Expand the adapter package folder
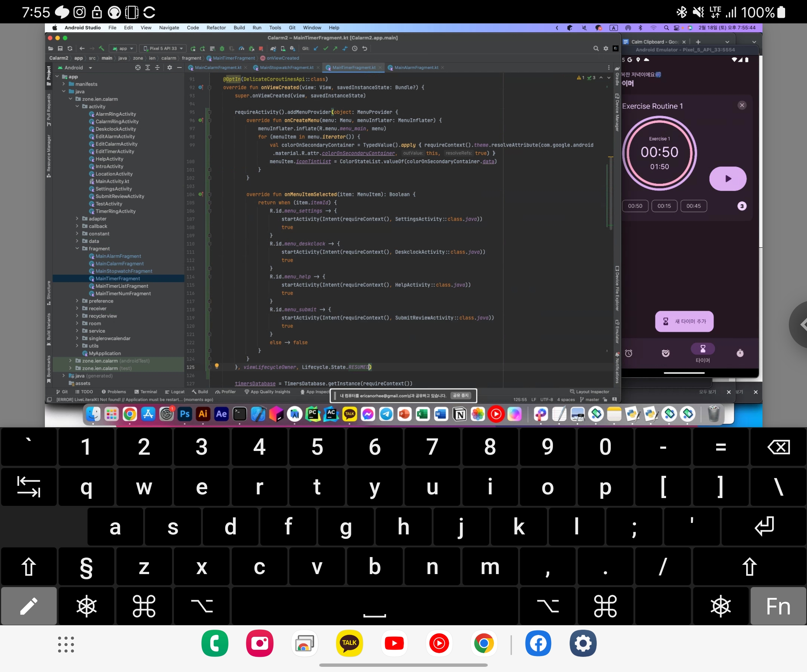 [x=77, y=218]
